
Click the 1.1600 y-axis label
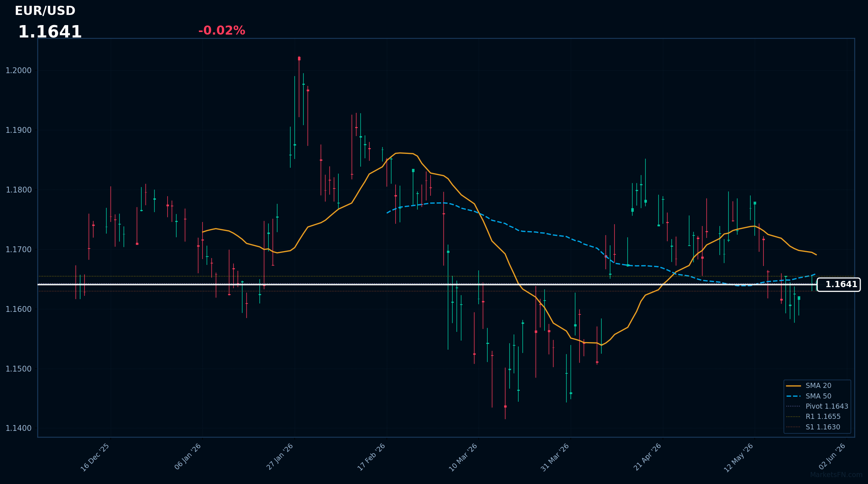pyautogui.click(x=19, y=309)
